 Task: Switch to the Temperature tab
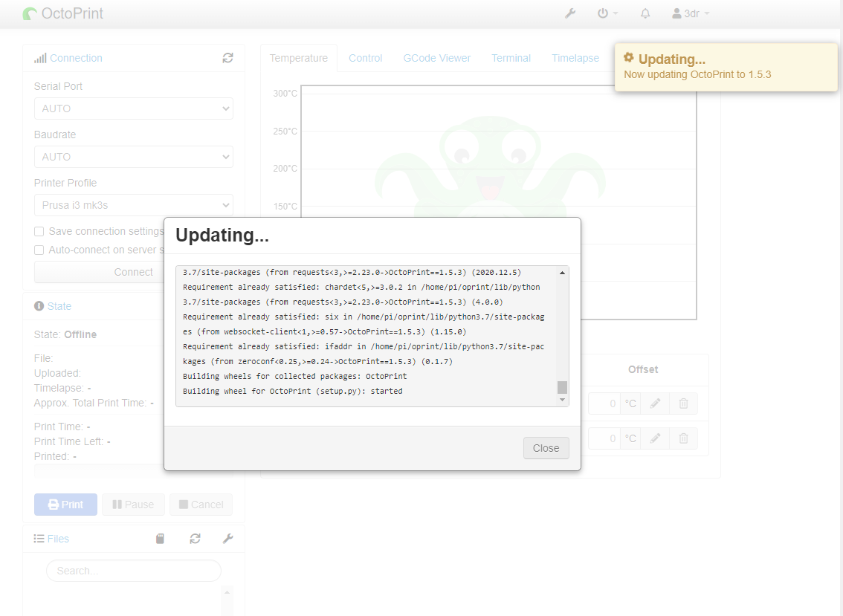298,58
